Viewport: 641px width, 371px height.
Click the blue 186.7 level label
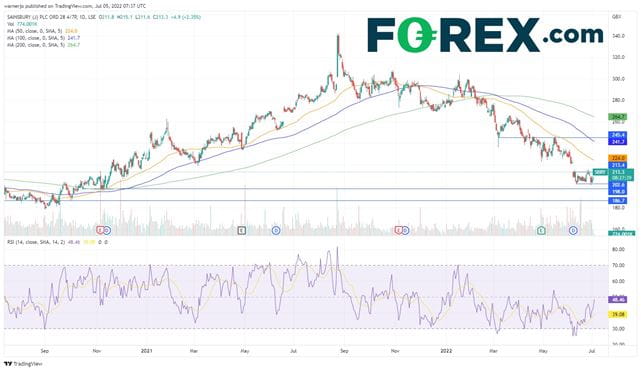[x=617, y=201]
